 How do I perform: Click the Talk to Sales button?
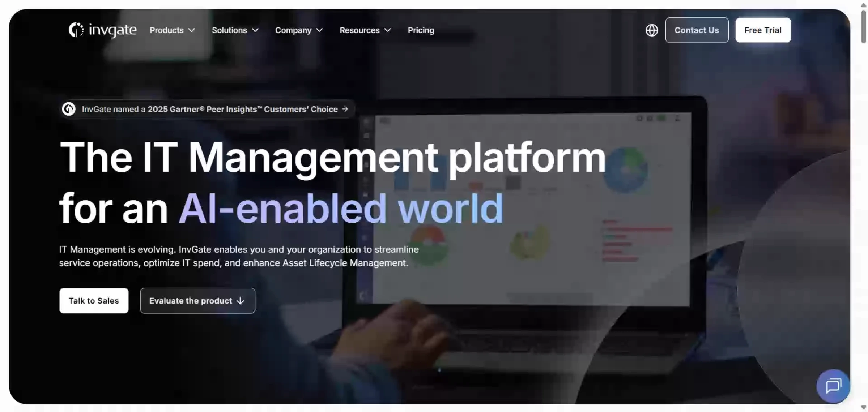pyautogui.click(x=94, y=301)
